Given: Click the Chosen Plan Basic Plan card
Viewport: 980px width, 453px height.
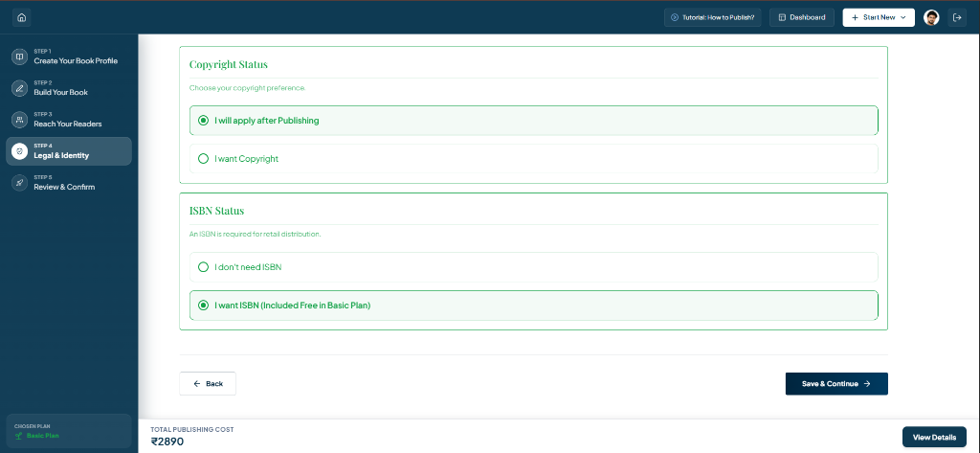Looking at the screenshot, I should (x=69, y=430).
